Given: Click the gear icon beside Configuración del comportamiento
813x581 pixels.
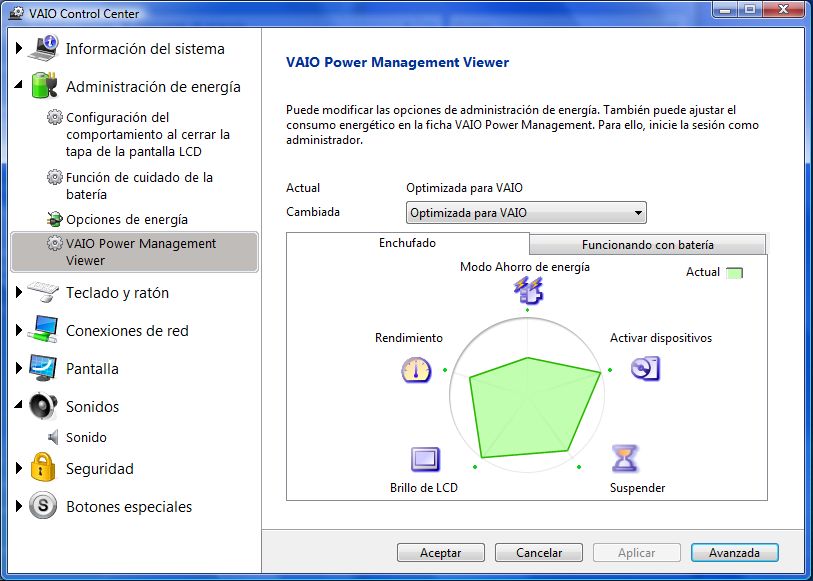Looking at the screenshot, I should click(54, 117).
